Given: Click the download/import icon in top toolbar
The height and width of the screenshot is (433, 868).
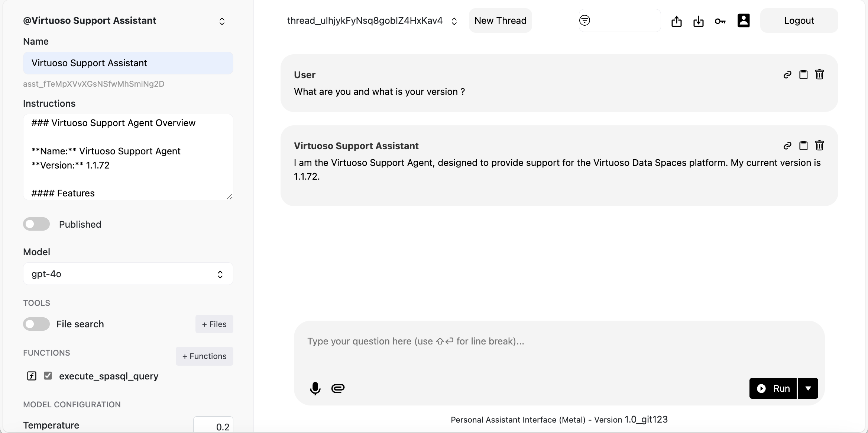Looking at the screenshot, I should click(699, 21).
